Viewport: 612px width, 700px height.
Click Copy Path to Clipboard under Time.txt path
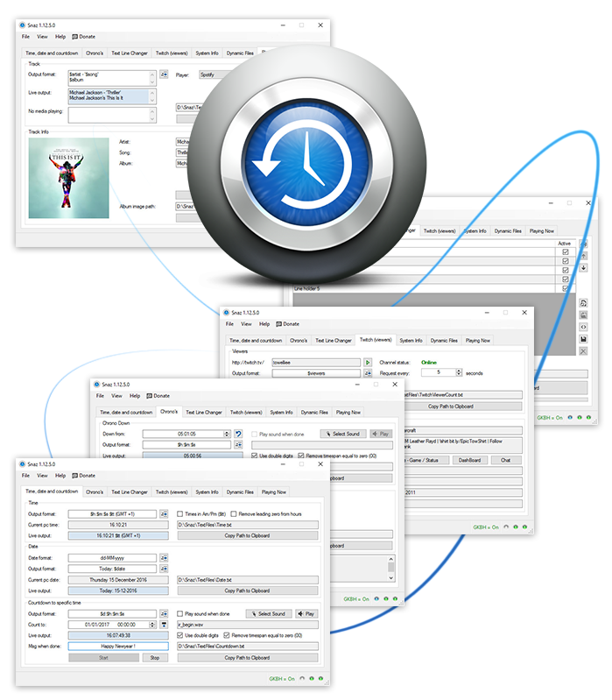(248, 535)
